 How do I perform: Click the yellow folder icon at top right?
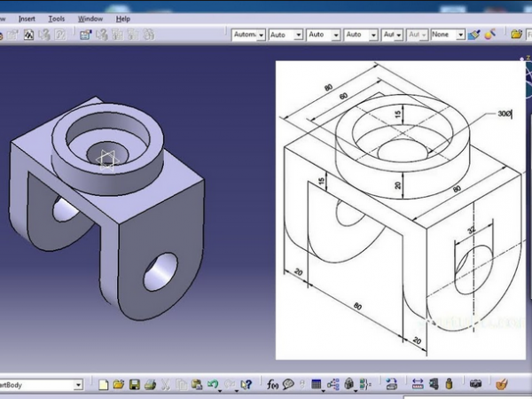(x=516, y=35)
